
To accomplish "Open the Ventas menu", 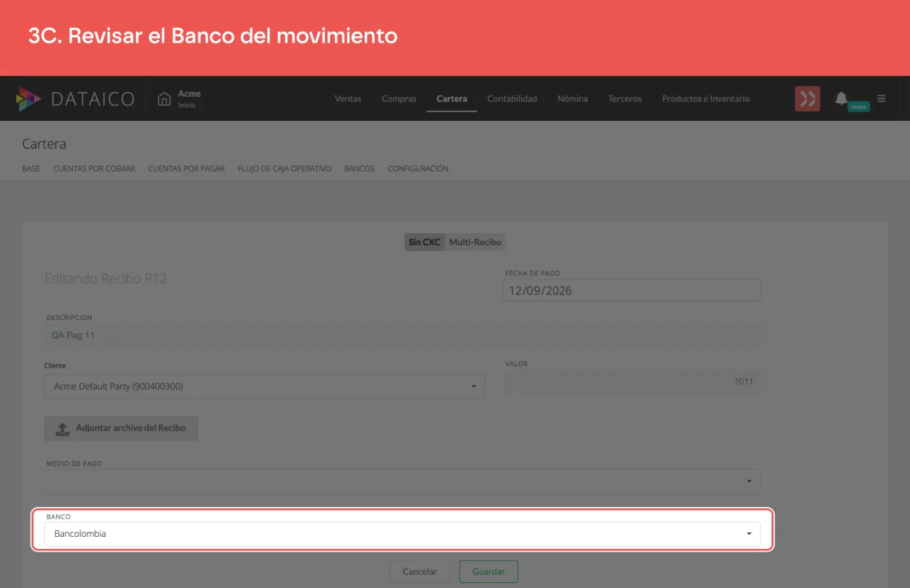I will coord(348,99).
